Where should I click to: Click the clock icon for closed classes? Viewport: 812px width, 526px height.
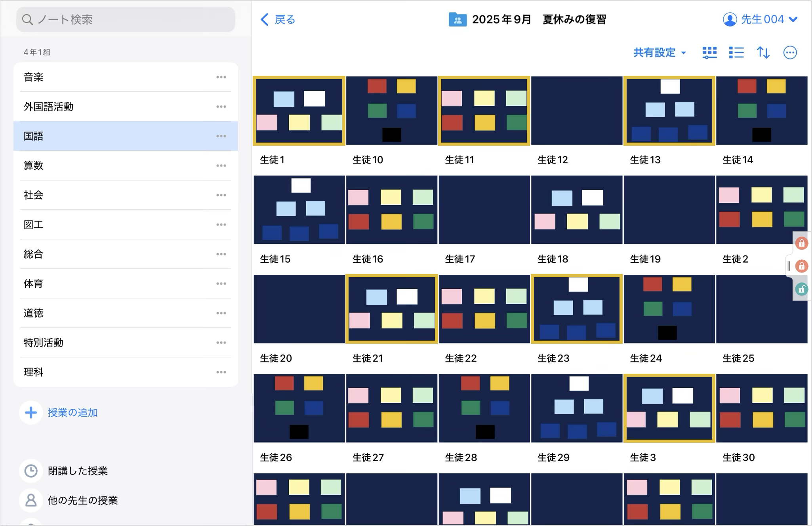[31, 471]
